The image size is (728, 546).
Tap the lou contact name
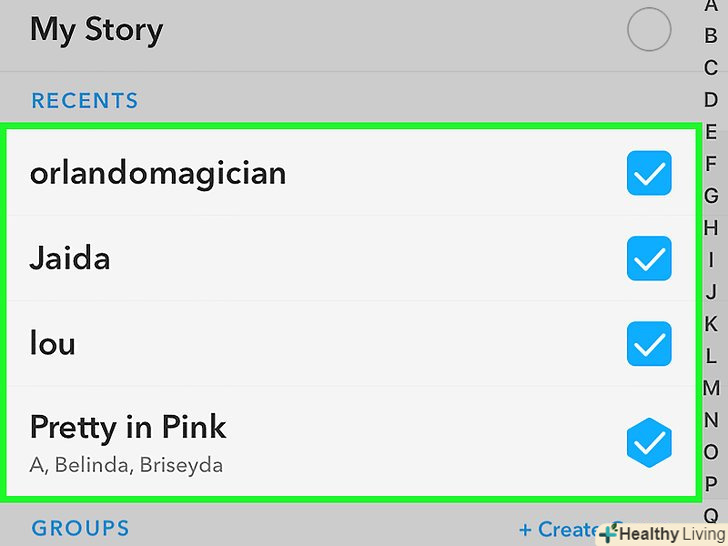coord(53,344)
